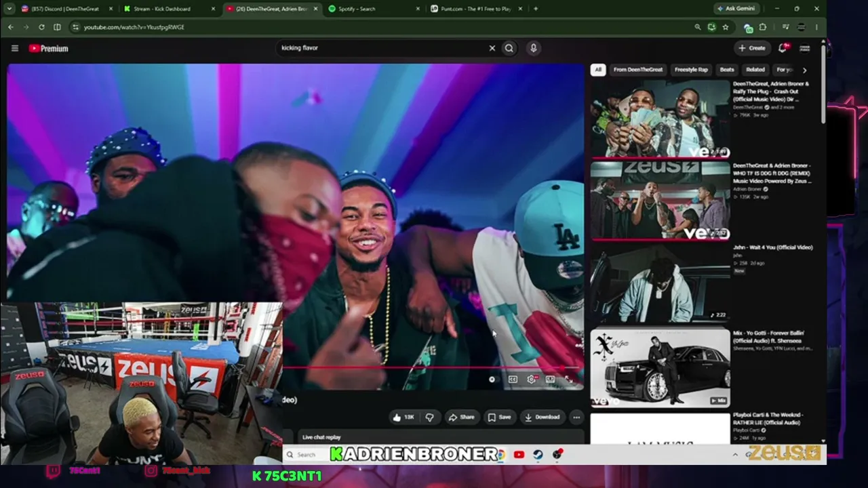Like the video with thumbs up
The width and height of the screenshot is (868, 488).
tap(403, 418)
